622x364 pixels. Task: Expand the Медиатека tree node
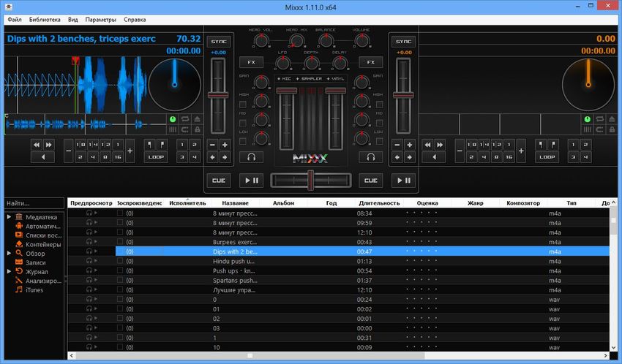click(x=9, y=217)
